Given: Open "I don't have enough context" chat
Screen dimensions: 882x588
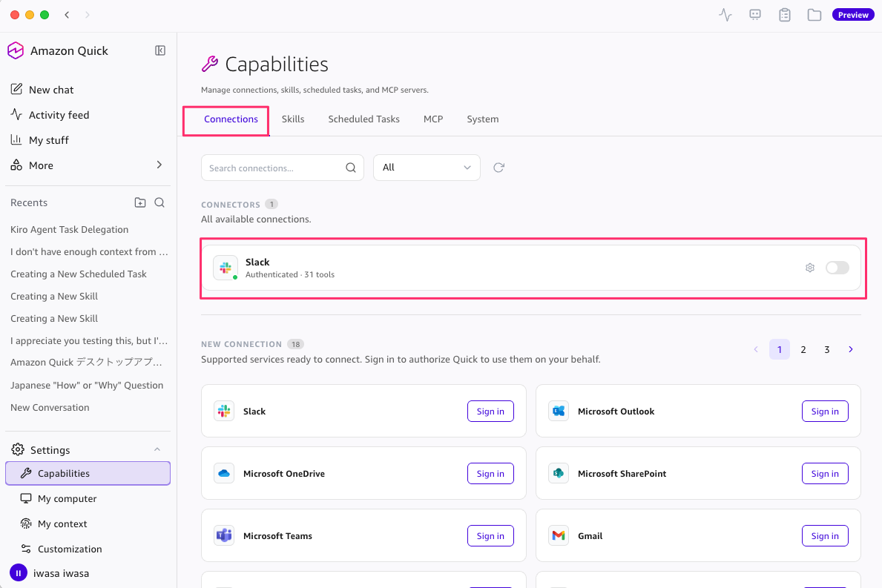Looking at the screenshot, I should coord(88,252).
